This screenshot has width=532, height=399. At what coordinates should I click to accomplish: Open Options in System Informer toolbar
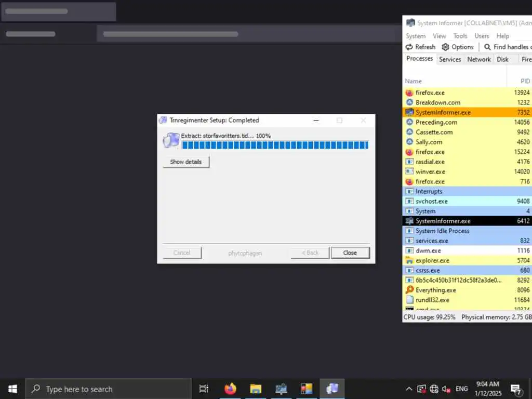click(458, 47)
